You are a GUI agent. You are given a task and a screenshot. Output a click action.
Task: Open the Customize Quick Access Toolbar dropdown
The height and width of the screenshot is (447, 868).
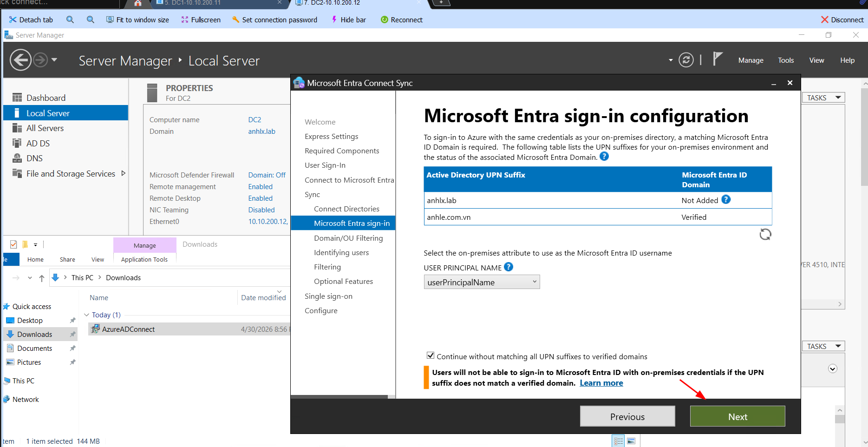tap(35, 244)
